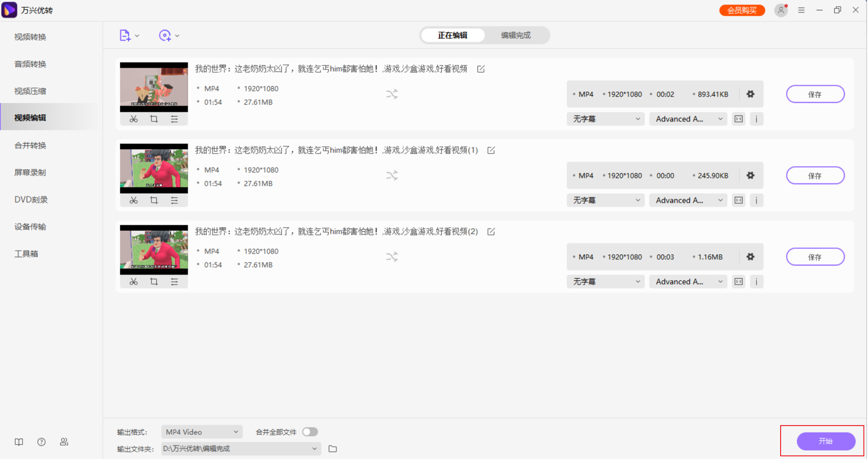Toggle the merge all files switch
Viewport: 868px width, 460px height.
[310, 432]
